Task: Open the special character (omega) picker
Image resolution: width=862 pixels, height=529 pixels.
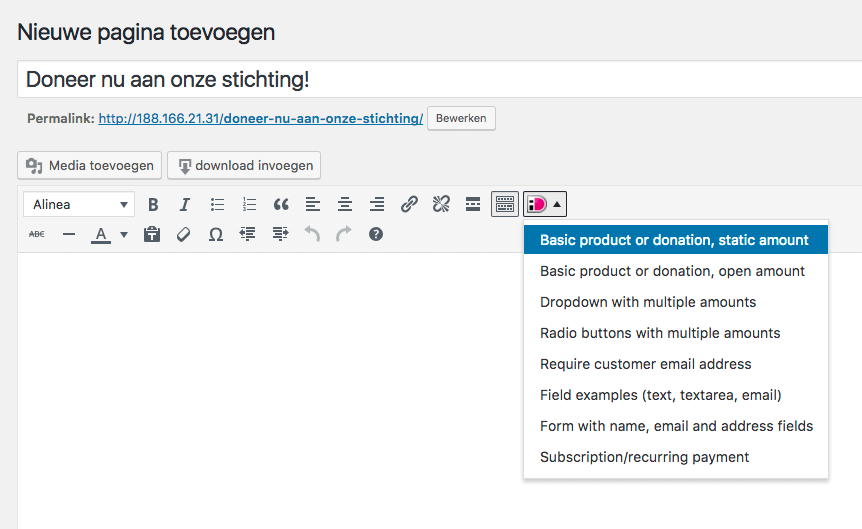Action: pos(215,235)
